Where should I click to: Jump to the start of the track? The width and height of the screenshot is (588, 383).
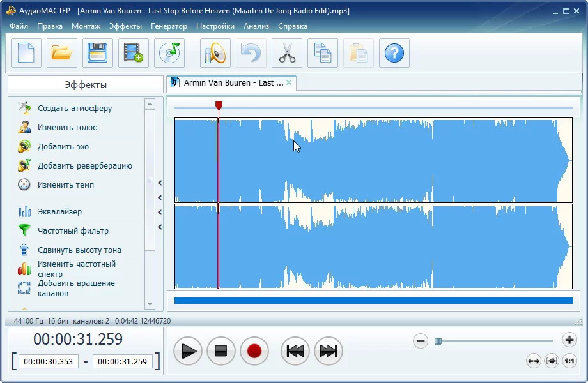(295, 351)
